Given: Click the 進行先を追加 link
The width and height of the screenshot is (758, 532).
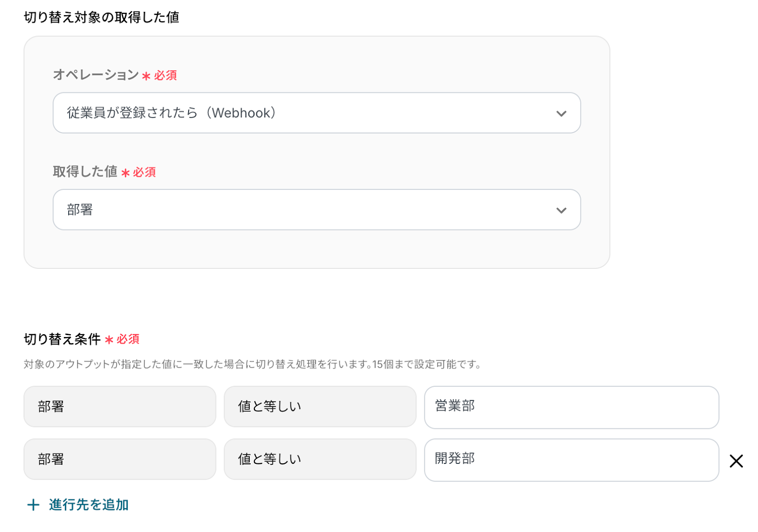Looking at the screenshot, I should [89, 505].
